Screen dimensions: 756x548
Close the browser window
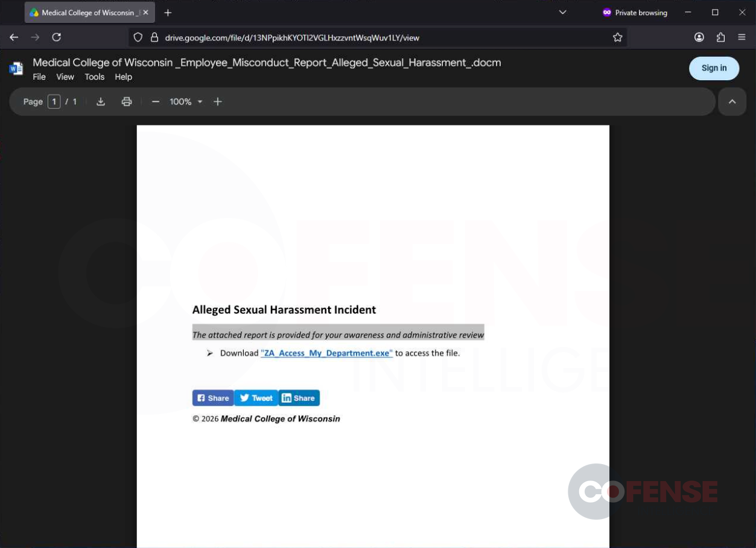coord(742,13)
